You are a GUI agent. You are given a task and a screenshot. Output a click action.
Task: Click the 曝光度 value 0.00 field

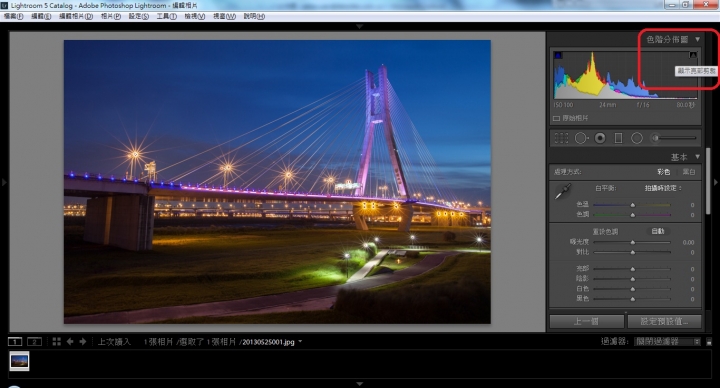click(x=688, y=242)
